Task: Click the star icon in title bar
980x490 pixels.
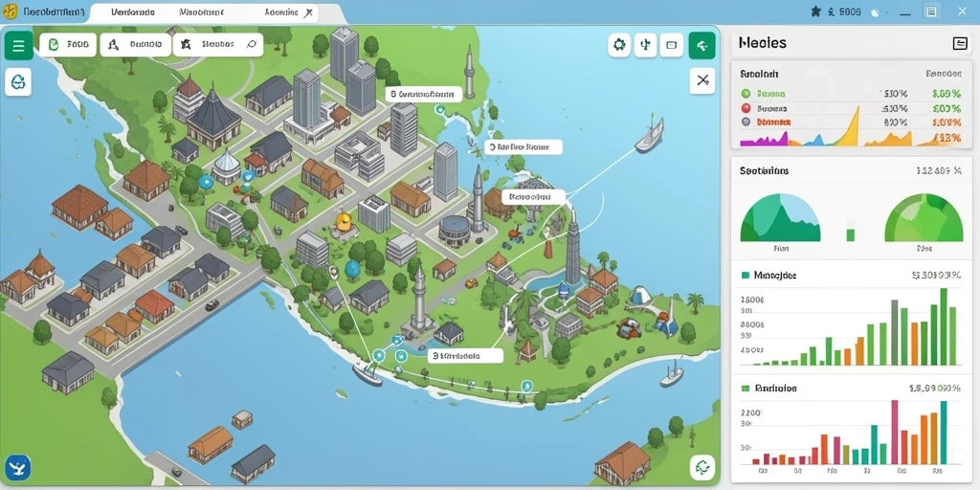Action: click(815, 11)
